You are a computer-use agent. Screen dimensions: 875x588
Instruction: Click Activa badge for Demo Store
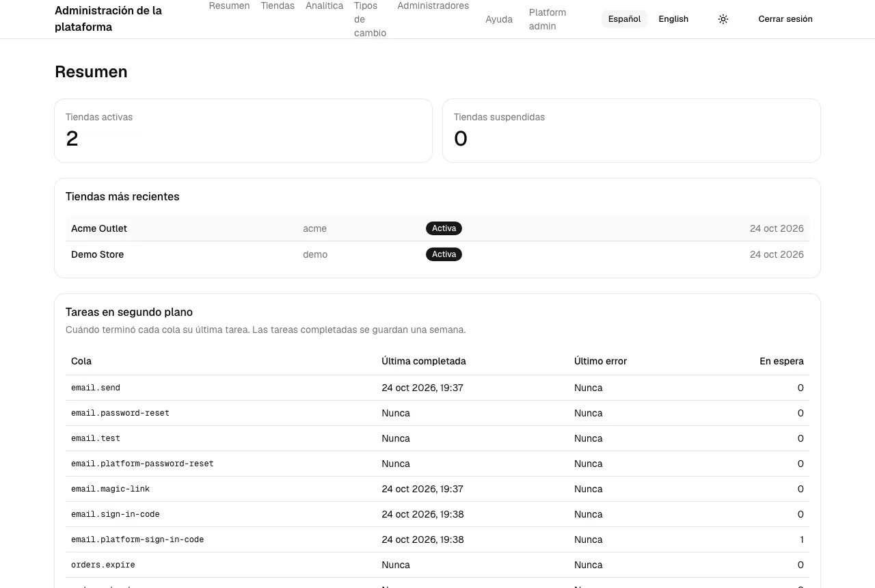point(444,254)
